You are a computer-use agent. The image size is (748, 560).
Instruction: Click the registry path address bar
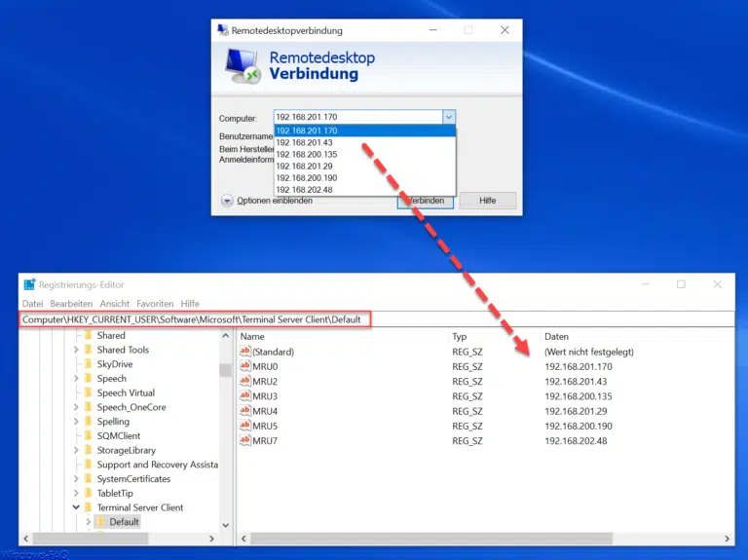(x=195, y=319)
